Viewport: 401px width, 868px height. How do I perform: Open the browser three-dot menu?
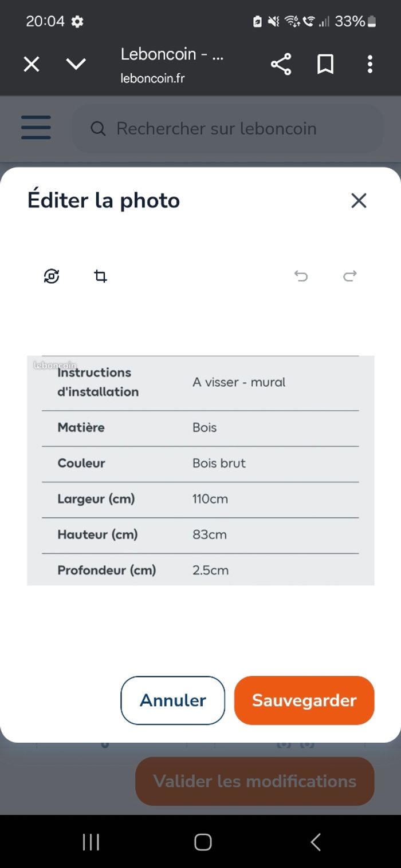click(x=370, y=64)
